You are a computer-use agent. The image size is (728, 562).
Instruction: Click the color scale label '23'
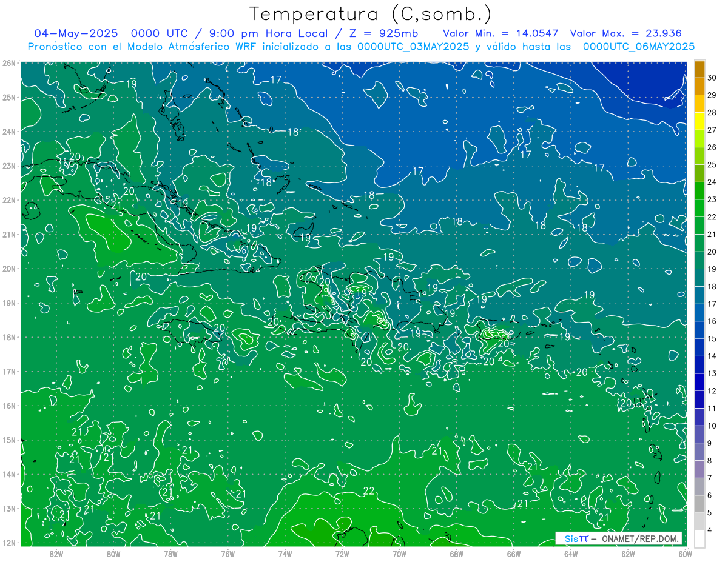click(712, 199)
